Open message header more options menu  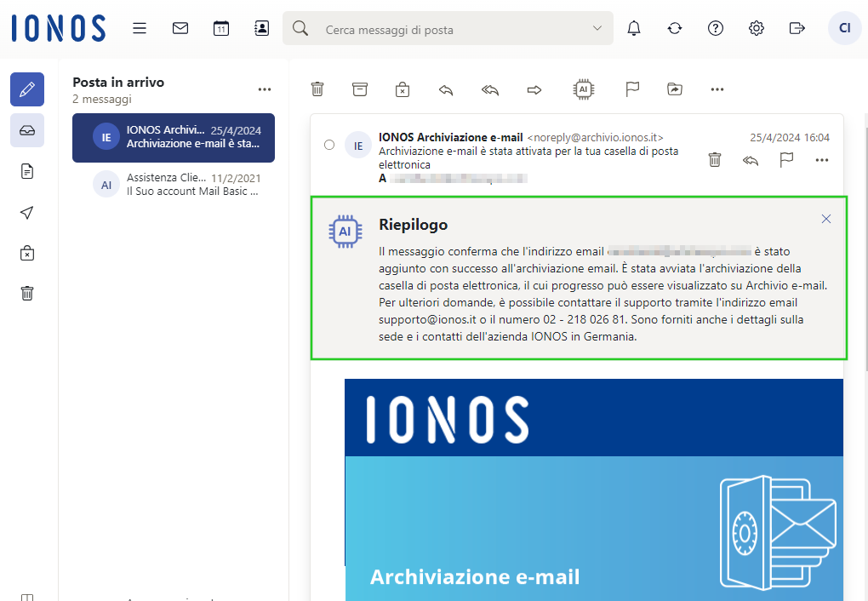822,161
